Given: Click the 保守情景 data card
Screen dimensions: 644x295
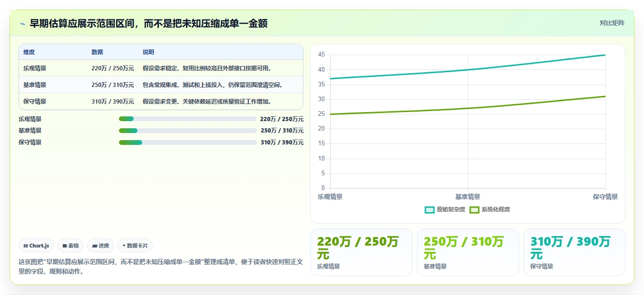Looking at the screenshot, I should pyautogui.click(x=574, y=252).
